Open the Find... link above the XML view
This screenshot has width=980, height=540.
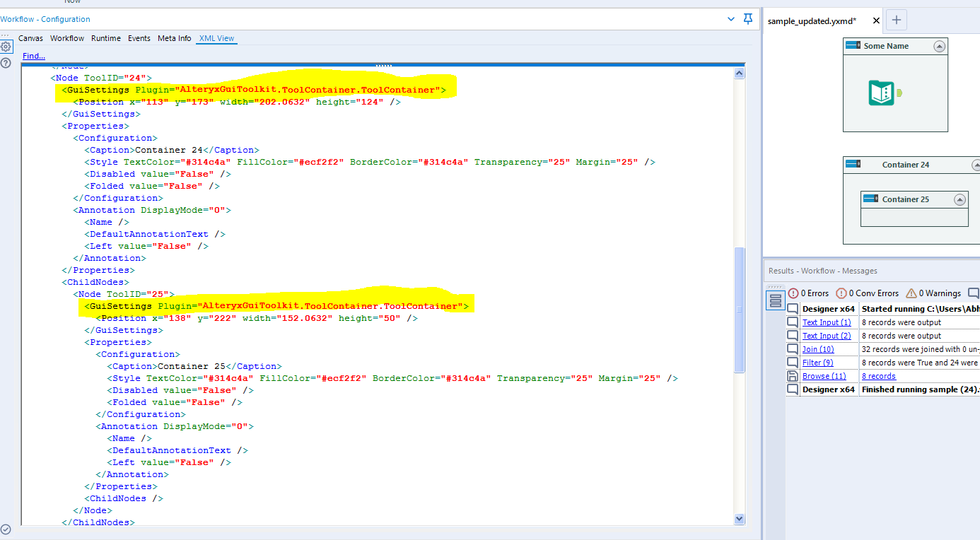coord(33,55)
